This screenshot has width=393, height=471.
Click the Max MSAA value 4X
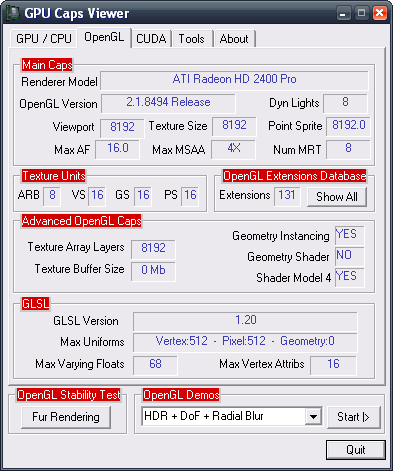(234, 149)
